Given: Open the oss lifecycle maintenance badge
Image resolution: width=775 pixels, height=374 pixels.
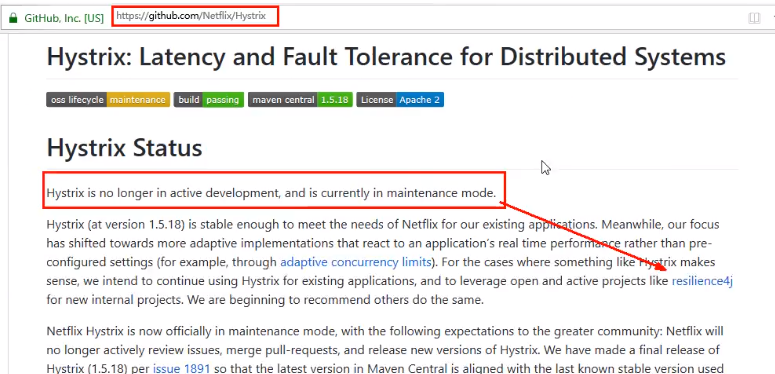Looking at the screenshot, I should [x=108, y=100].
